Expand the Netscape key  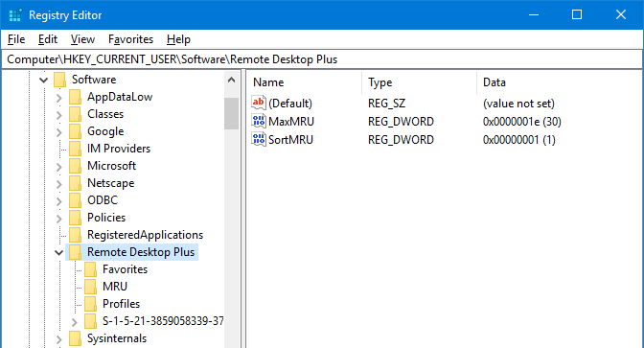click(59, 184)
